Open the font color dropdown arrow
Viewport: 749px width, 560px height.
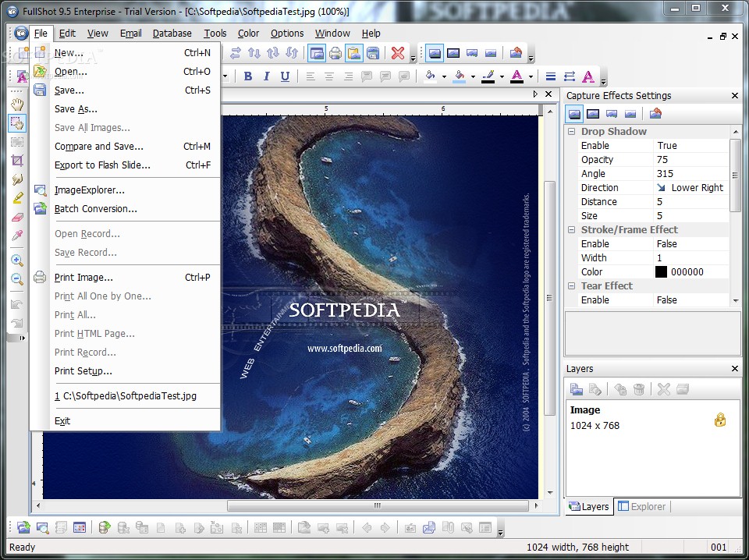coord(531,76)
